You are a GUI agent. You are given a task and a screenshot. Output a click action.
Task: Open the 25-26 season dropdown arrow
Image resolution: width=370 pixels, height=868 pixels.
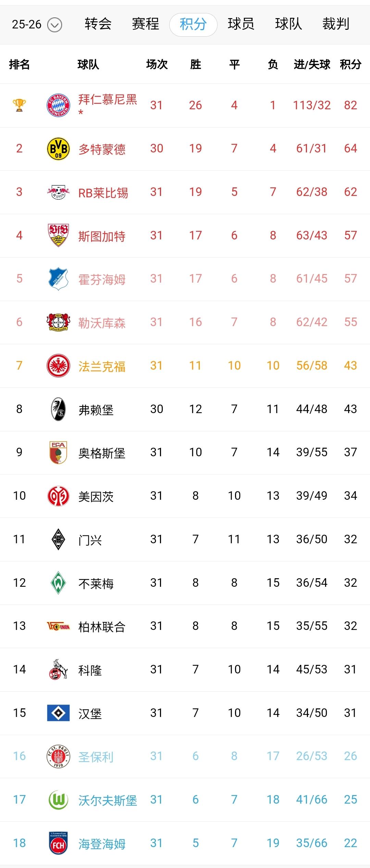tap(54, 25)
